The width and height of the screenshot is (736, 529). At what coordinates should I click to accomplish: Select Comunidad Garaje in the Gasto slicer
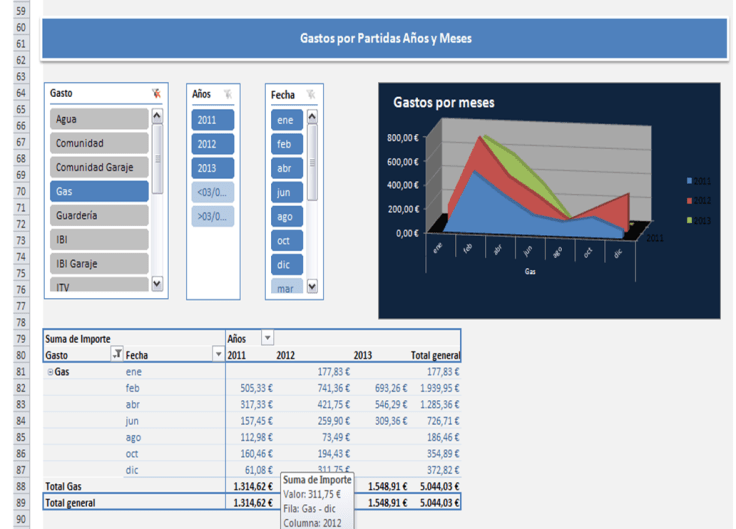(x=99, y=167)
